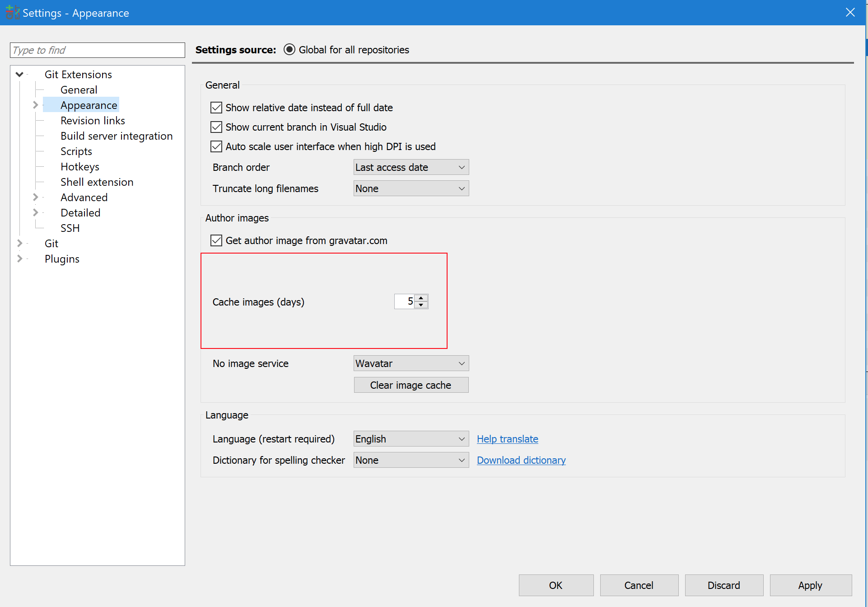Viewport: 868px width, 607px height.
Task: Click the Type to find search box
Action: click(97, 50)
